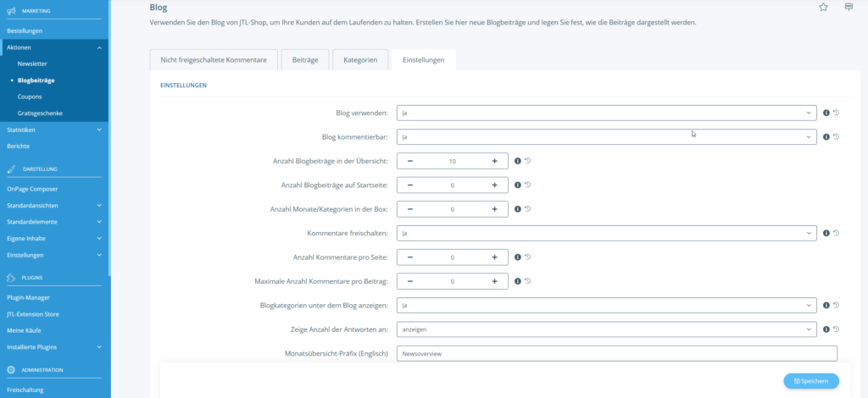Click info icon next to Blog verwenden
The height and width of the screenshot is (398, 868).
(x=826, y=113)
